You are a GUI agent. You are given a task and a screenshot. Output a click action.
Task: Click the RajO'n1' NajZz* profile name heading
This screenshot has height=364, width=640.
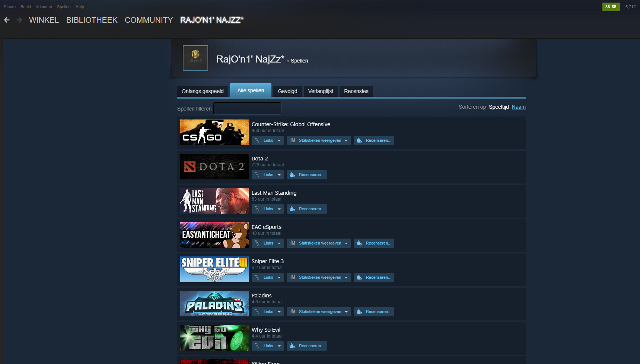(x=250, y=59)
